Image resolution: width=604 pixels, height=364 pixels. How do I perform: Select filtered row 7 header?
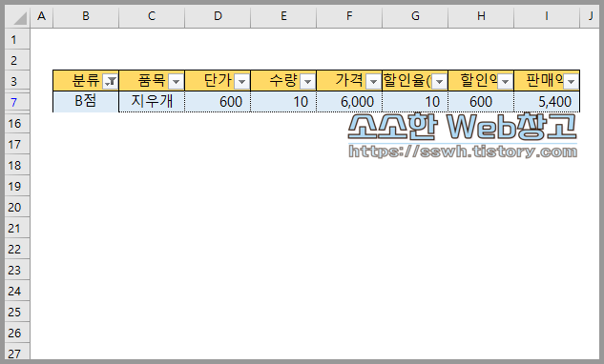click(x=17, y=102)
